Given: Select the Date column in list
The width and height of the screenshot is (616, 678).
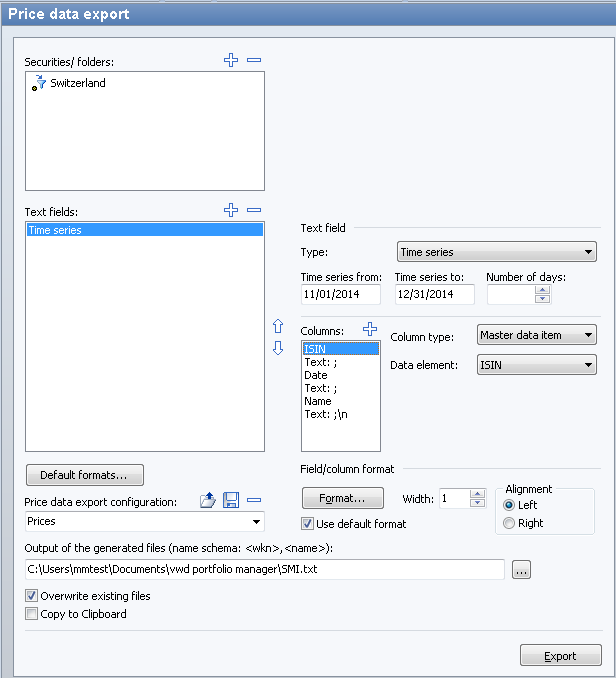Looking at the screenshot, I should [316, 375].
